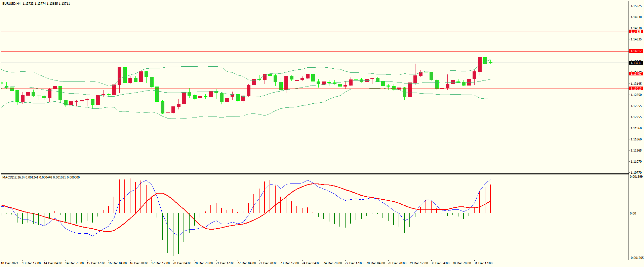Select the uppermost red horizontal line on chart
Viewport: 644px width, 267px height.
tap(303, 32)
